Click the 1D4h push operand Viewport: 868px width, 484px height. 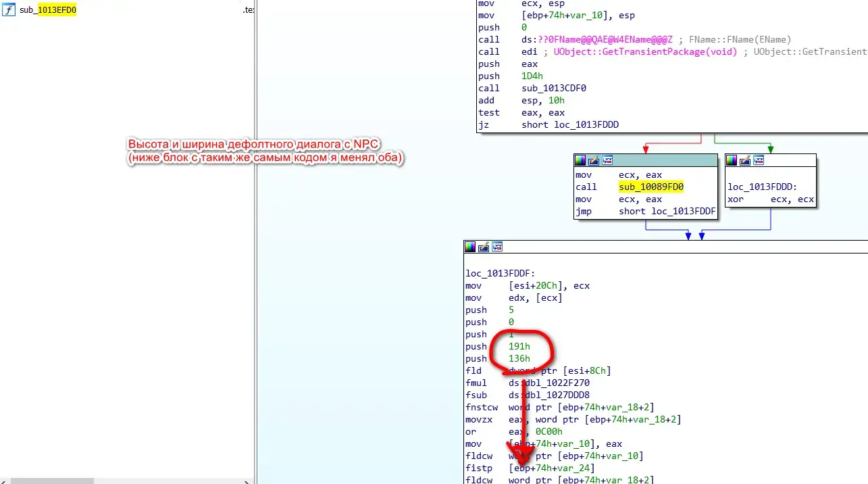532,76
